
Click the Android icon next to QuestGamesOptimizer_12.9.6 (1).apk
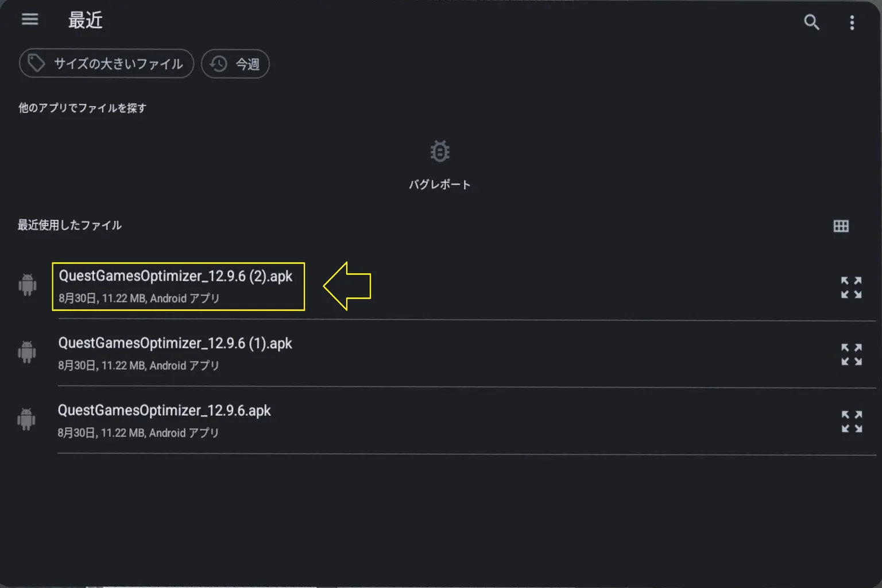(x=28, y=352)
